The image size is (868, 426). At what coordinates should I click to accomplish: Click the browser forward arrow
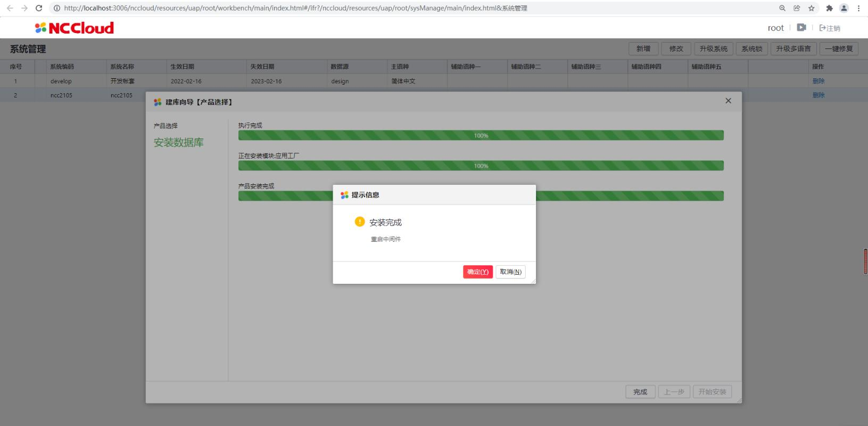coord(24,8)
